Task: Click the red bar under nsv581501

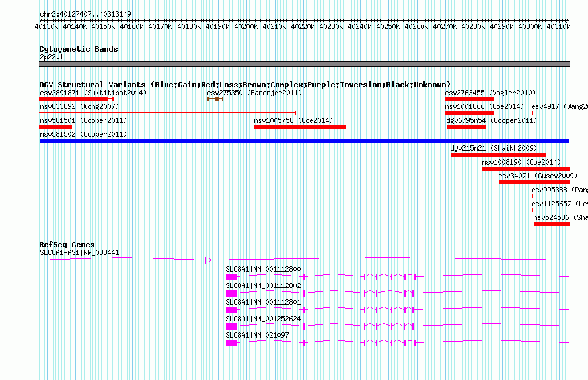Action: pyautogui.click(x=55, y=127)
